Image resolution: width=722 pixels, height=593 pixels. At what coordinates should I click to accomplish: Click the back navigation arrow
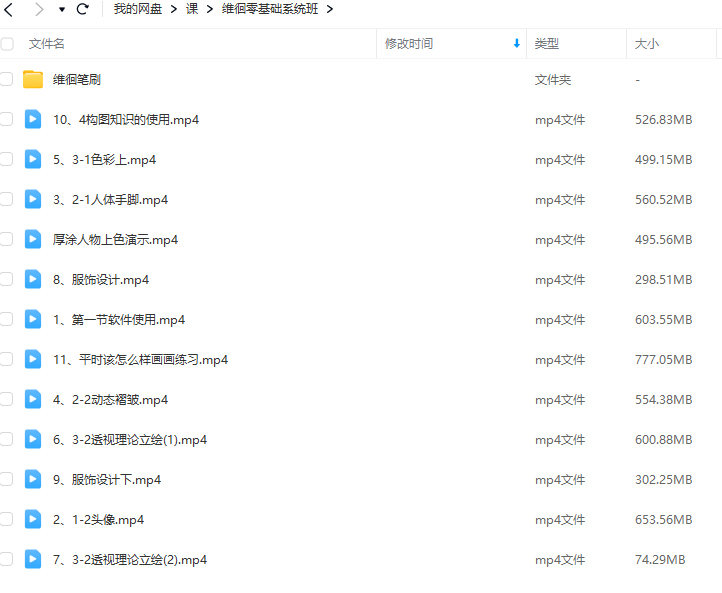click(9, 9)
